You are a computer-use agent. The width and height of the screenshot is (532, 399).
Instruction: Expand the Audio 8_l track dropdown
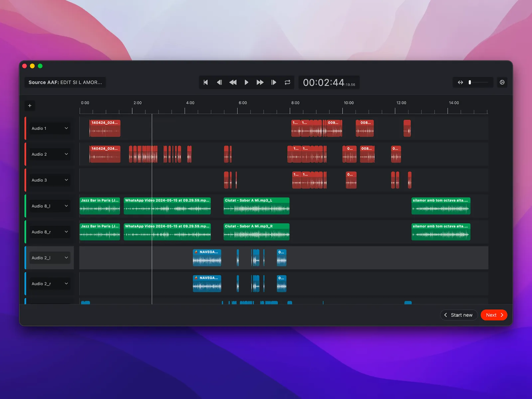tap(66, 206)
